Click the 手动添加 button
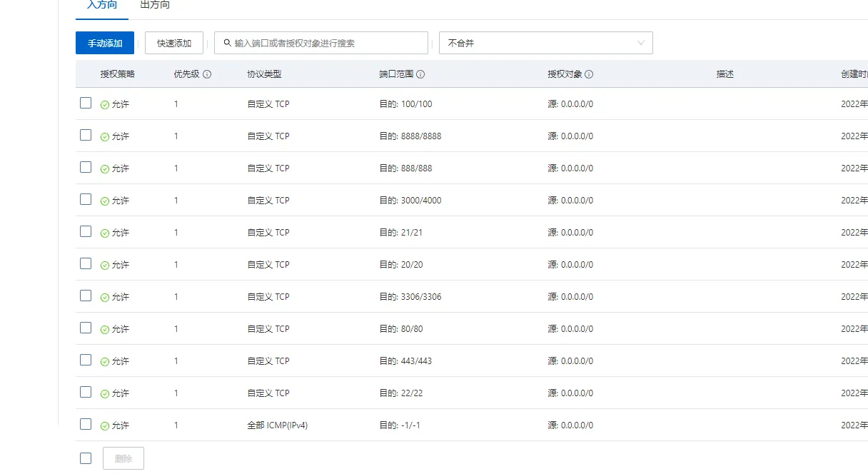 105,43
